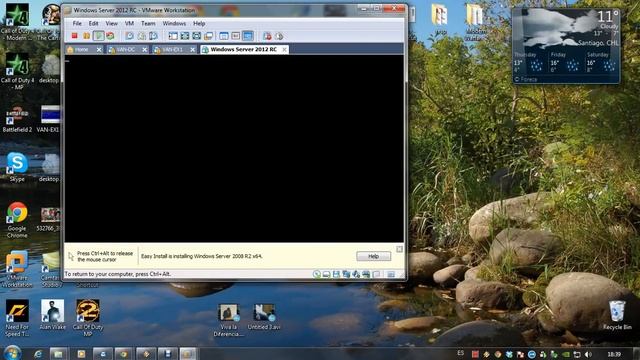Click the Santiago weather gadget

[567, 46]
